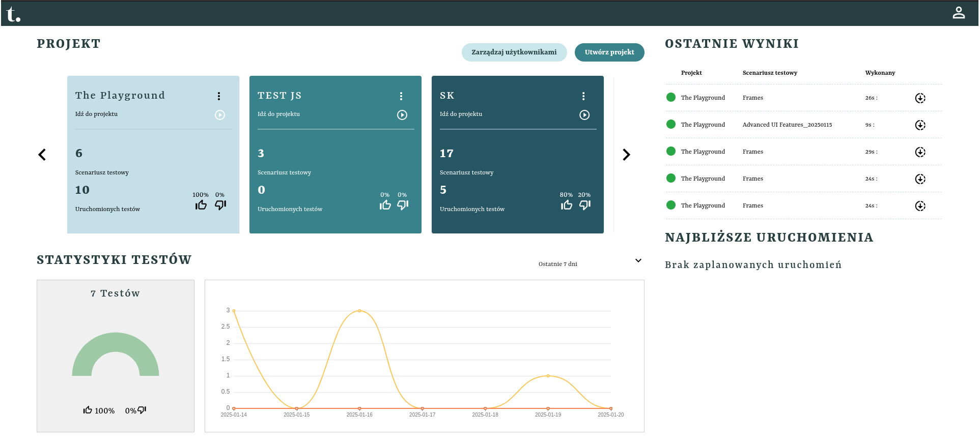Click thumbs-down icon on The Playground card
This screenshot has width=980, height=443.
(x=220, y=205)
